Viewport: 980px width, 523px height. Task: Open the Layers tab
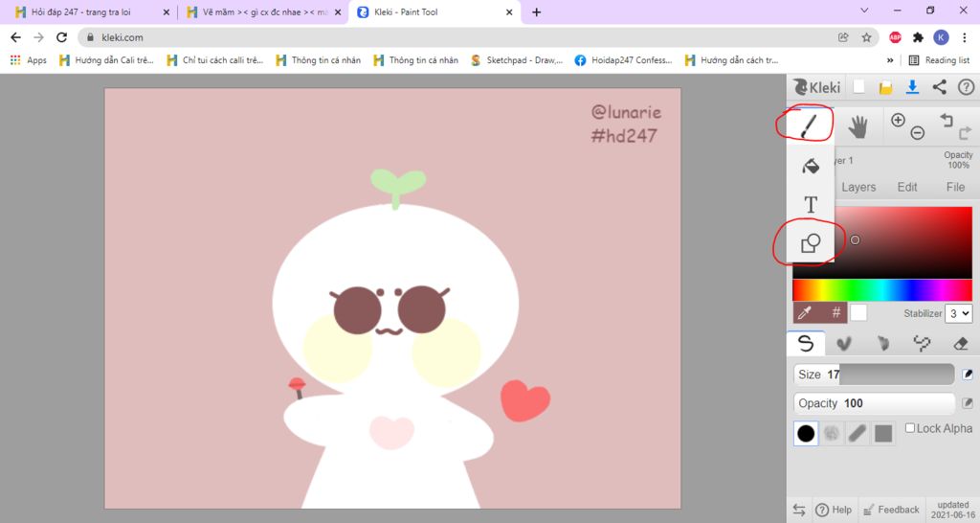(858, 187)
